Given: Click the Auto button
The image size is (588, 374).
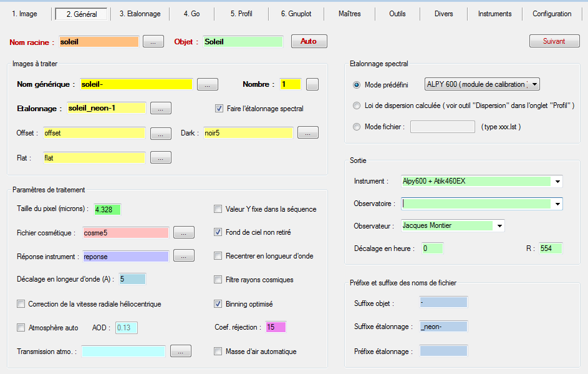Looking at the screenshot, I should 309,41.
